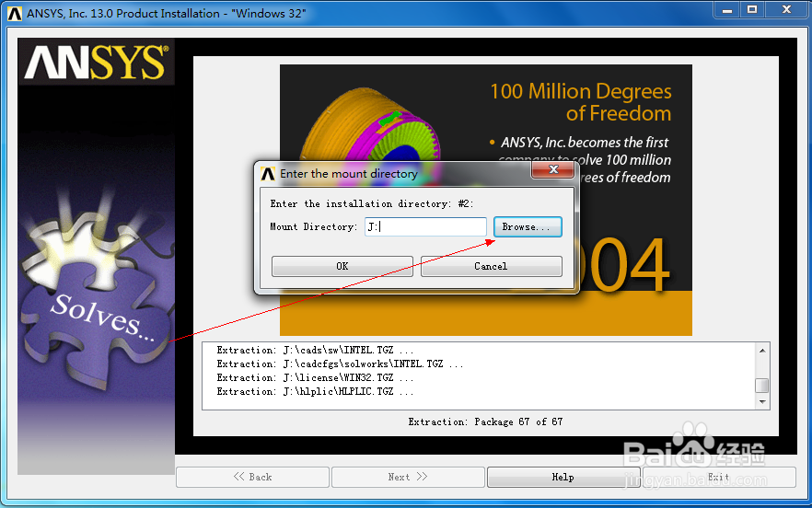Click the ANSYS icon in dialog title bar
This screenshot has height=508, width=812.
point(268,174)
